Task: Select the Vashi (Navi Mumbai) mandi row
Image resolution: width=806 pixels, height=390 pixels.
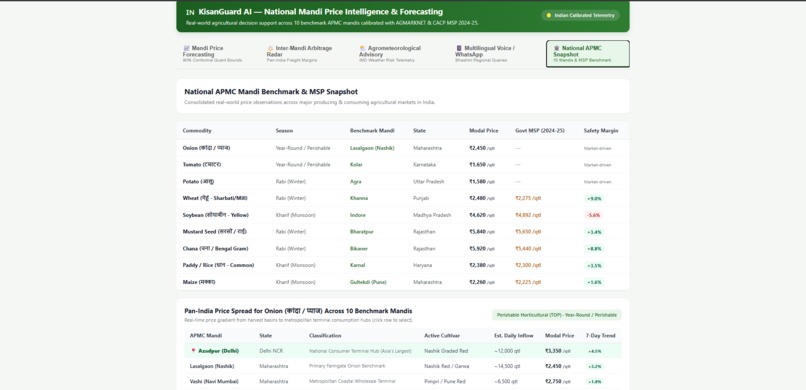Action: coord(402,381)
